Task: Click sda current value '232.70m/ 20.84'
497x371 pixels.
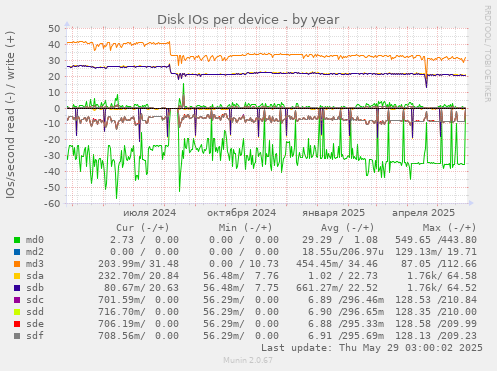Action: pos(138,276)
